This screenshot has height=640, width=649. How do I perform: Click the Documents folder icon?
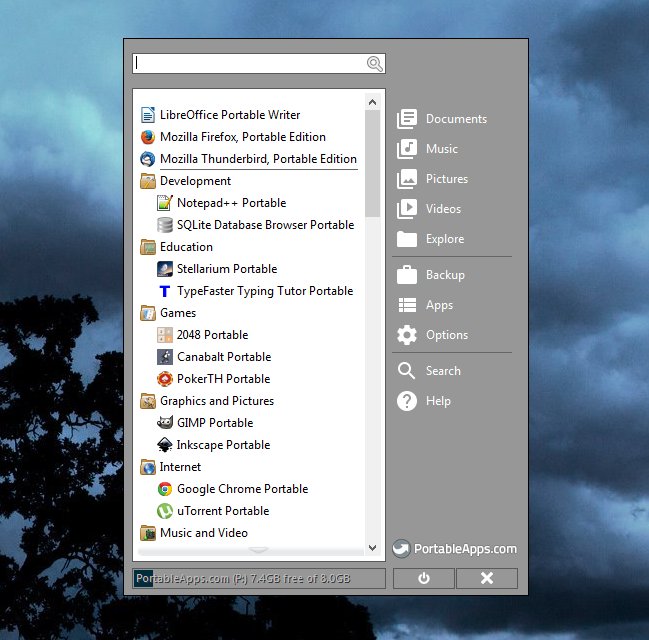pos(407,119)
